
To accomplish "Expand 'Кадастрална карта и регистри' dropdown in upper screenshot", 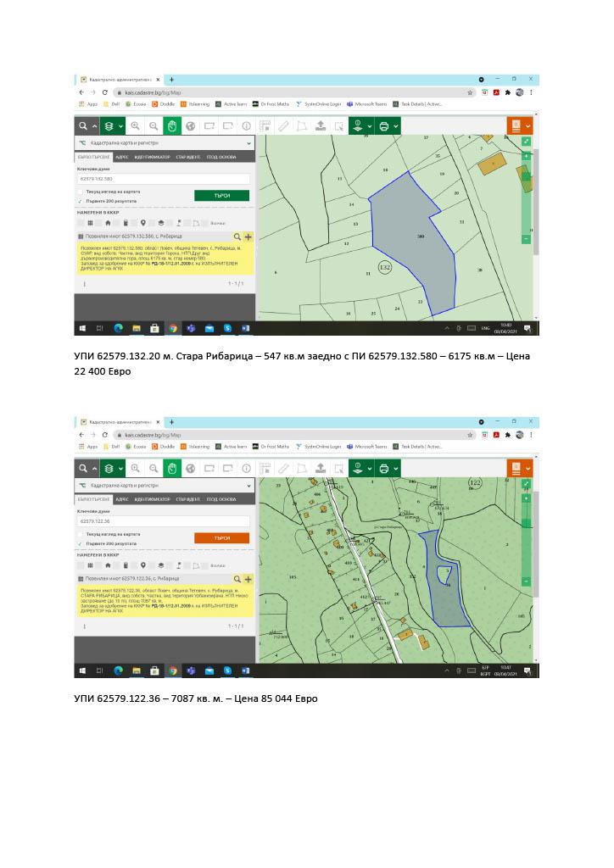I will click(x=248, y=143).
